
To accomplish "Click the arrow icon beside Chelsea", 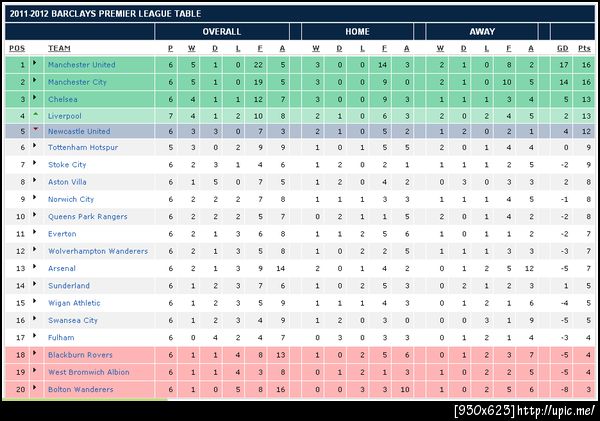I will click(x=36, y=98).
